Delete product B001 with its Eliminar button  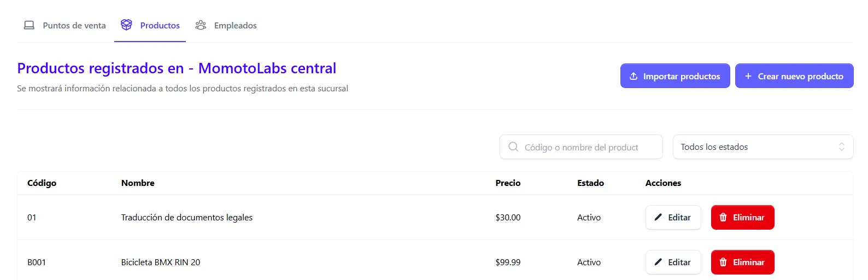tap(742, 262)
